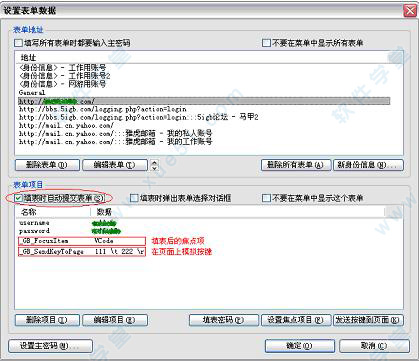Viewport: 419px width, 361px height.
Task: Open 设置主密码 dialog
Action: [x=50, y=346]
